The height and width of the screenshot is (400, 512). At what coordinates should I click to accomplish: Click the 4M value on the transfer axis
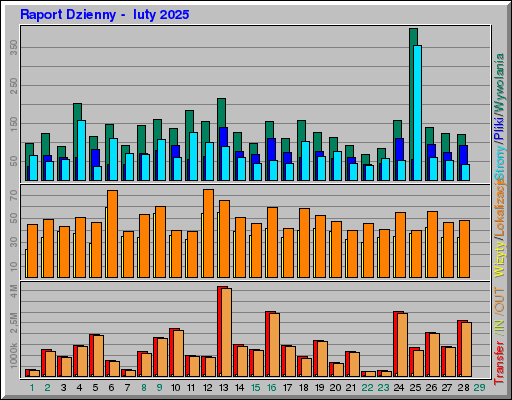tap(14, 291)
